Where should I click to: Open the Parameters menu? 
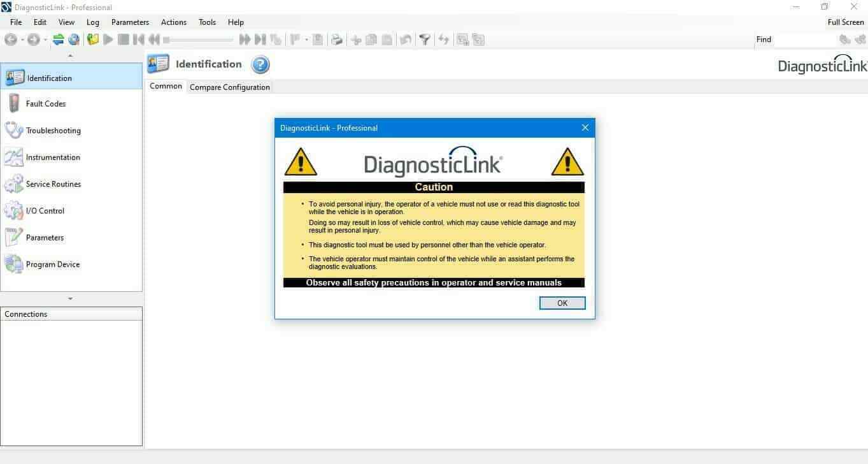click(x=130, y=22)
